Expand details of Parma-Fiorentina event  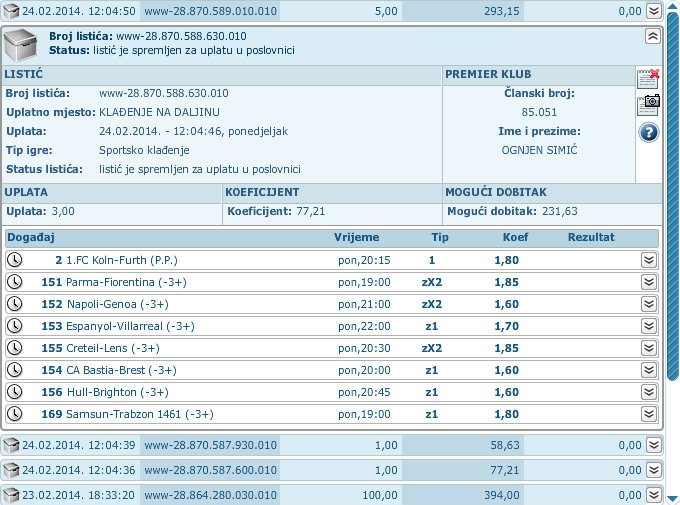pyautogui.click(x=649, y=282)
